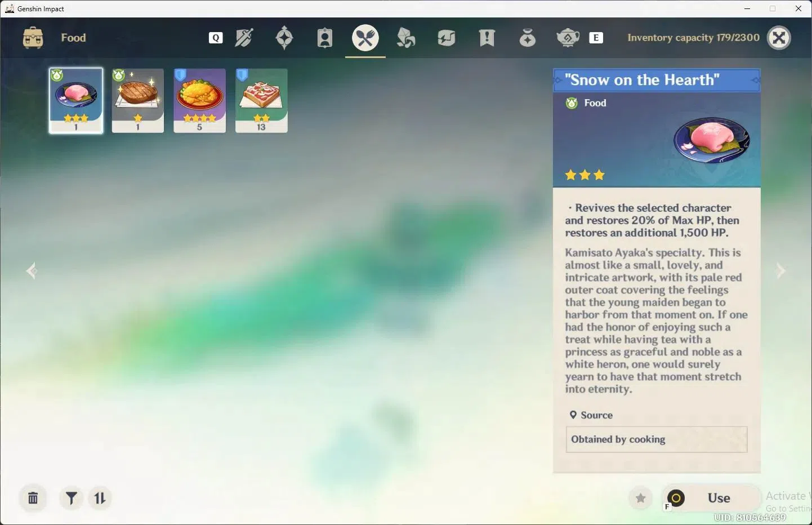This screenshot has width=812, height=525.
Task: Open the Precious Items tab
Action: [528, 38]
